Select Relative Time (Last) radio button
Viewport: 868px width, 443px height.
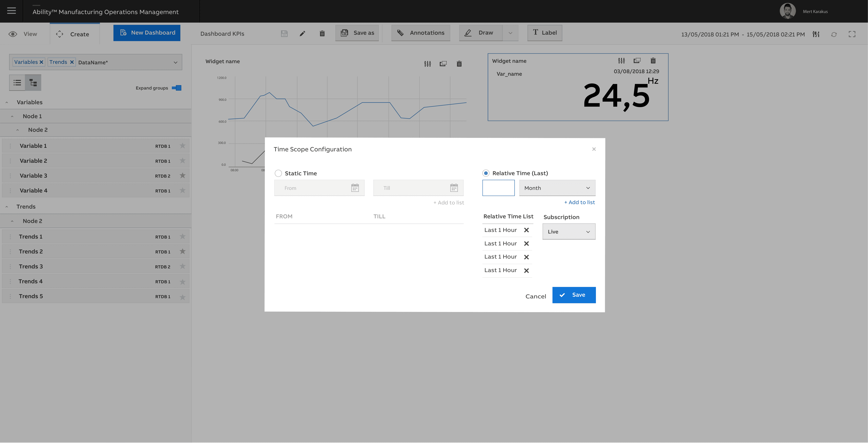(486, 173)
